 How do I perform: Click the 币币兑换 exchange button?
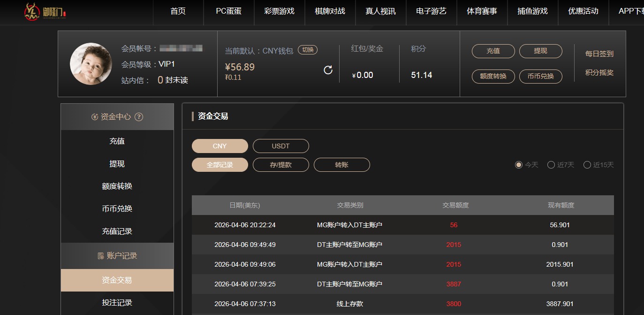click(540, 77)
